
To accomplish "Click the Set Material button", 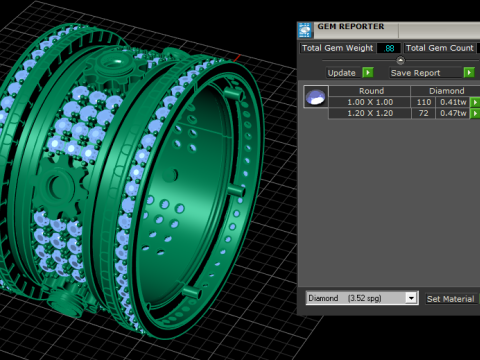I will point(450,299).
